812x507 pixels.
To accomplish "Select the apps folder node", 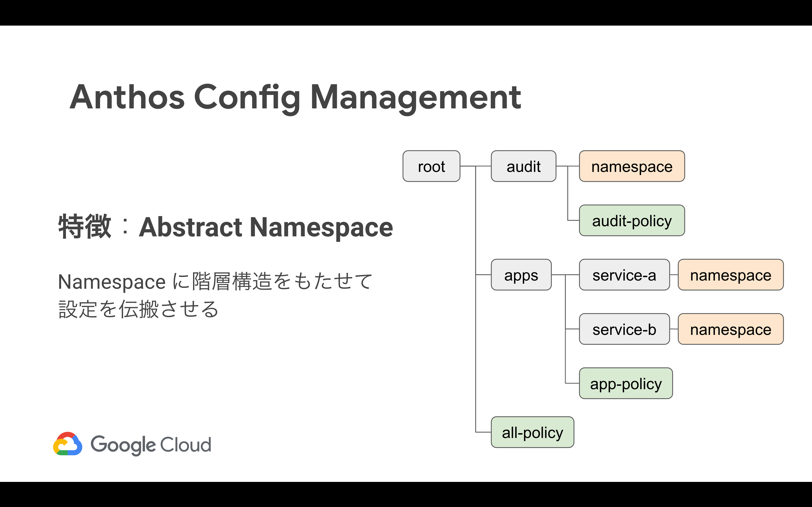I will (x=521, y=275).
